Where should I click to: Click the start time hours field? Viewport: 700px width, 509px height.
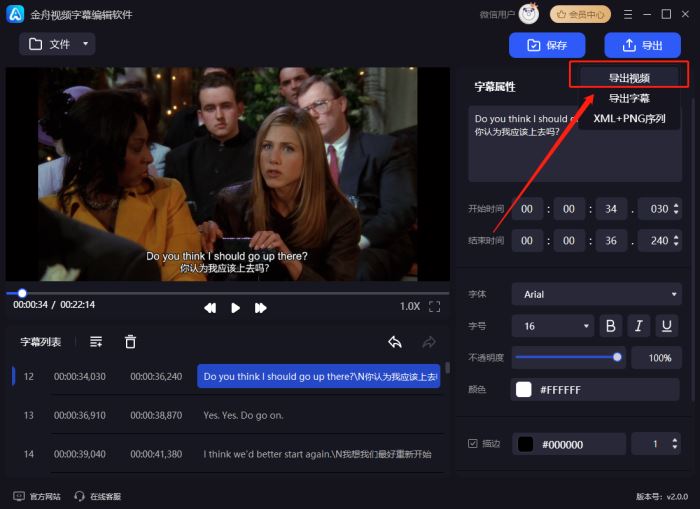527,209
